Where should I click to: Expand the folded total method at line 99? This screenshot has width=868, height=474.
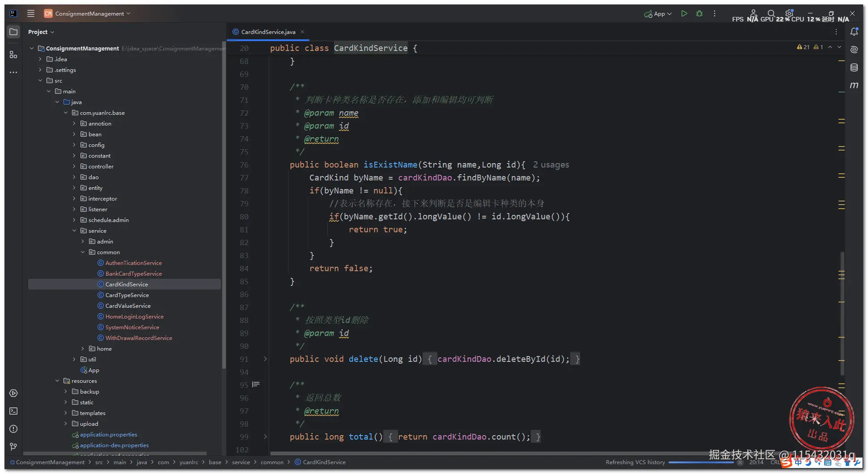click(265, 436)
